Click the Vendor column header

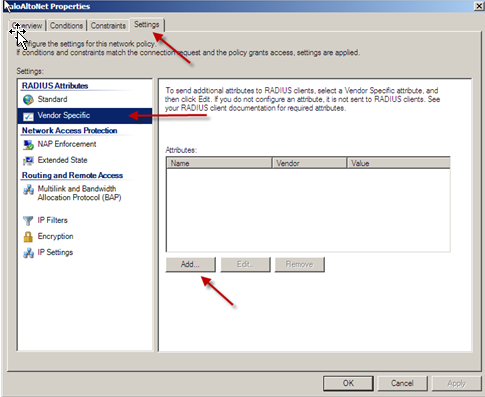(x=309, y=163)
